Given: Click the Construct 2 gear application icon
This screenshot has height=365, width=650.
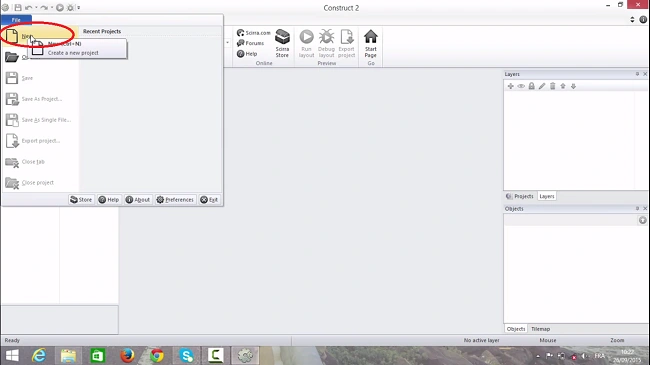Looking at the screenshot, I should pyautogui.click(x=5, y=7).
